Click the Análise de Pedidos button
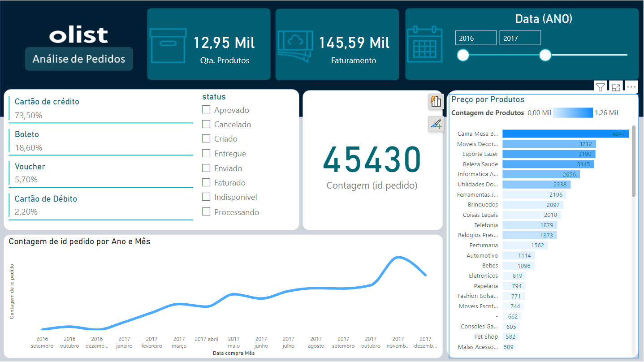644x362 pixels. point(79,59)
